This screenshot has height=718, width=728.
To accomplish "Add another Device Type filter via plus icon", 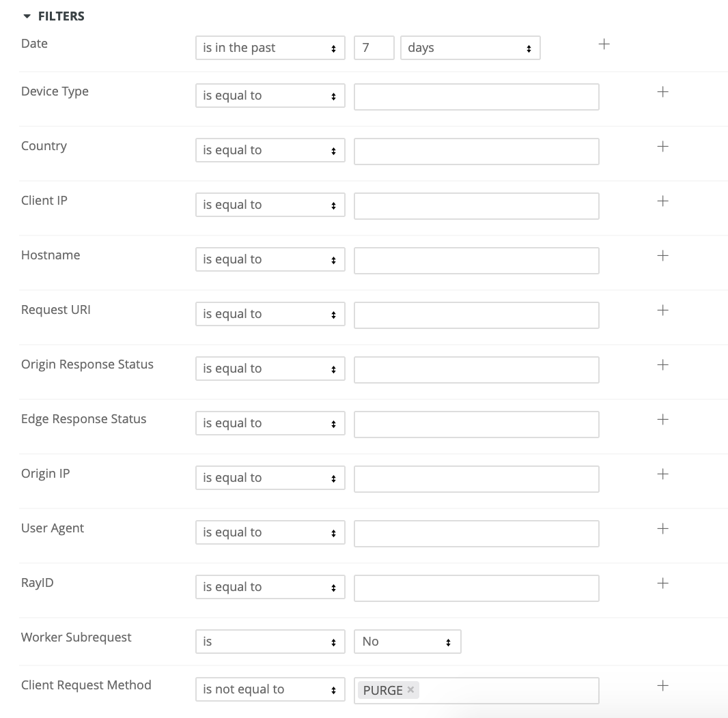I will coord(662,91).
